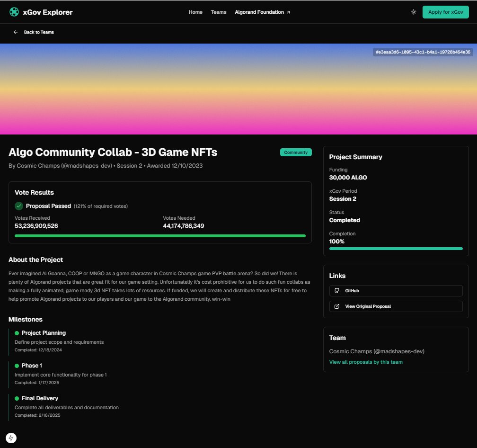The image size is (477, 448).
Task: Select the Votes Received value 53,236,909,526
Action: [x=36, y=226]
